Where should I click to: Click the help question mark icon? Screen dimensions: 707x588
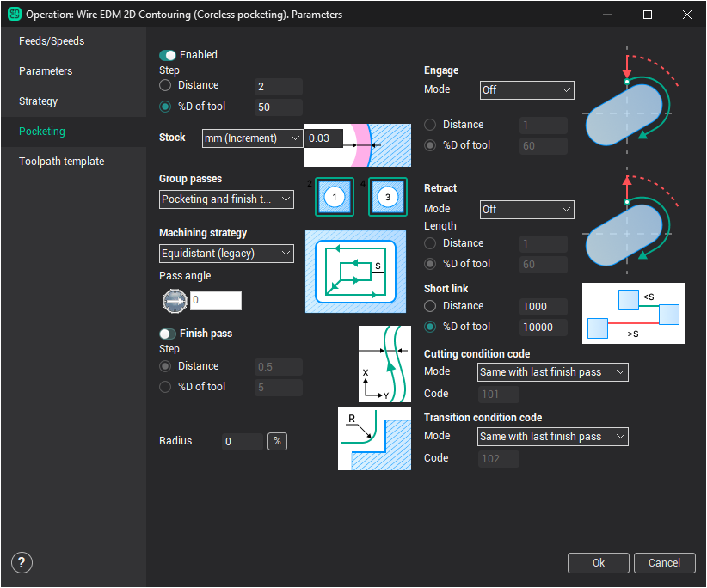click(22, 563)
